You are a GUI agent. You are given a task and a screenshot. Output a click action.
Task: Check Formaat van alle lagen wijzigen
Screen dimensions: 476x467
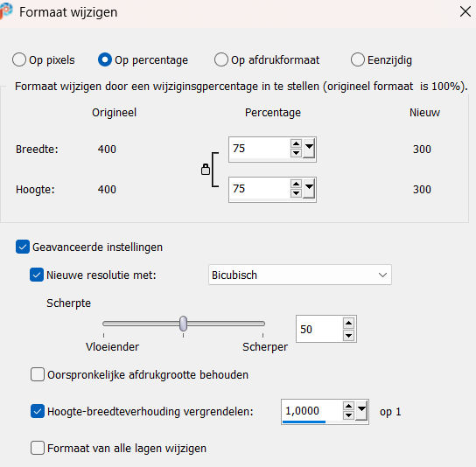[x=38, y=448]
